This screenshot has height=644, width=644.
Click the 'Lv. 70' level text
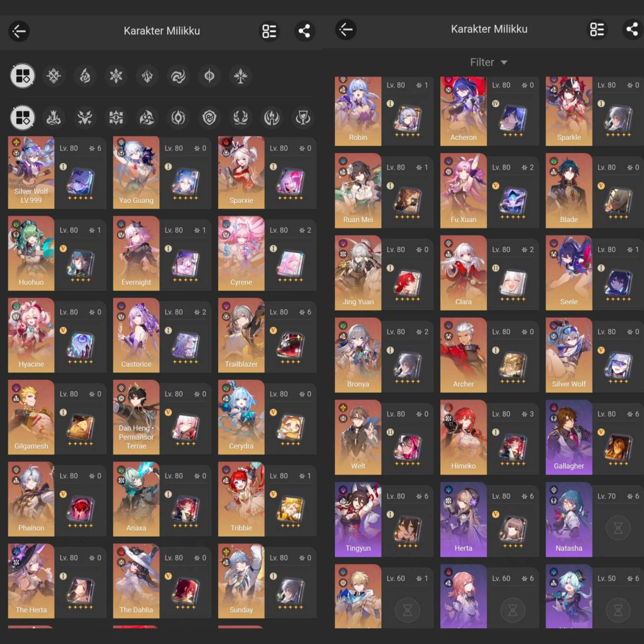(x=606, y=496)
